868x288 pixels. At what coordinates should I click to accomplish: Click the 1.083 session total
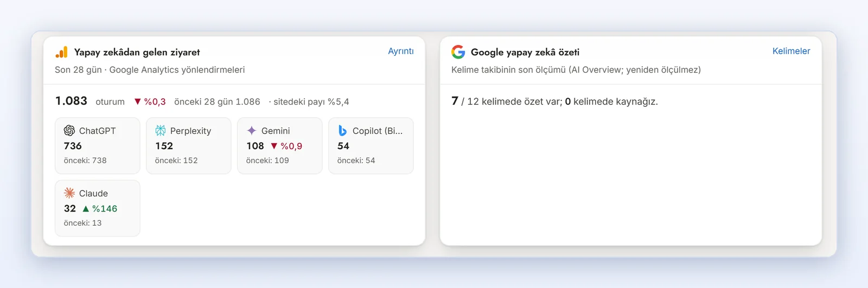[71, 101]
